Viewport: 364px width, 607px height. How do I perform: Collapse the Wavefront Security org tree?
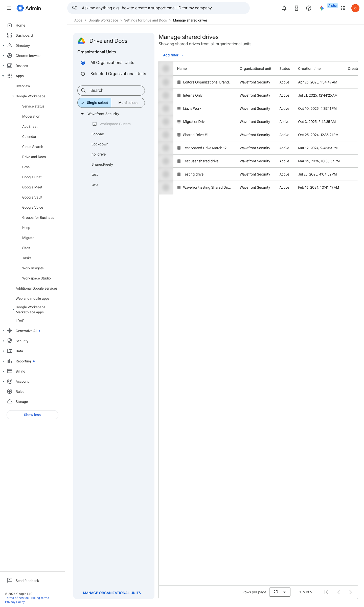[x=82, y=114]
